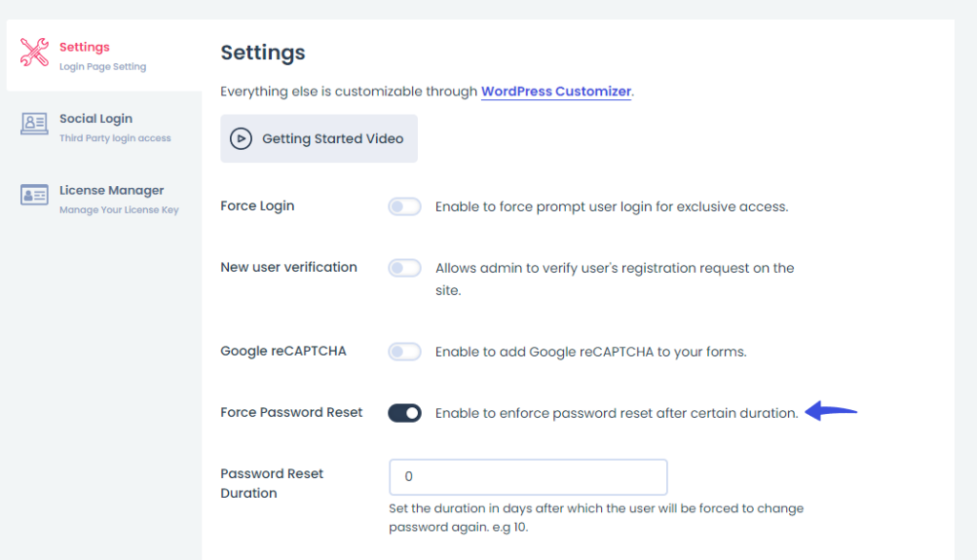Click Third Party login access subtitle

tap(115, 138)
